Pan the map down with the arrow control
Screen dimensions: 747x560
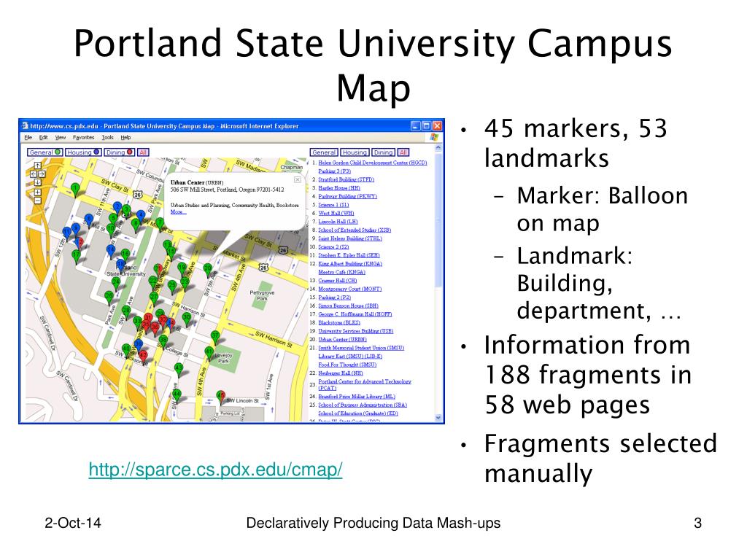(x=38, y=182)
